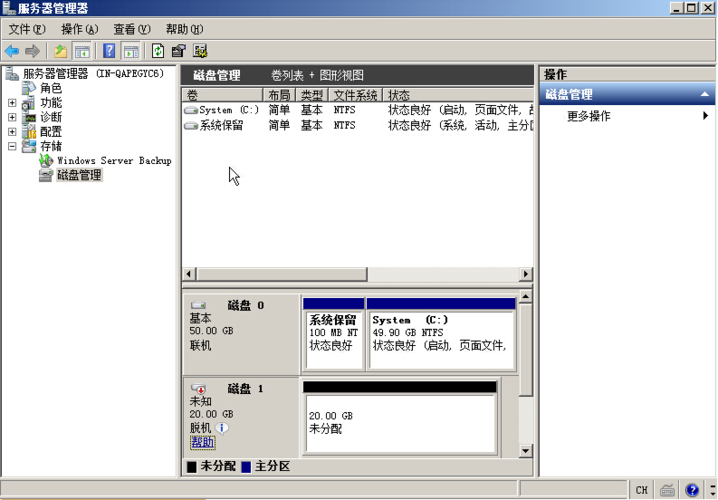Click the System (C:) drive icon in list
Screen dimensions: 718x500
coord(191,110)
